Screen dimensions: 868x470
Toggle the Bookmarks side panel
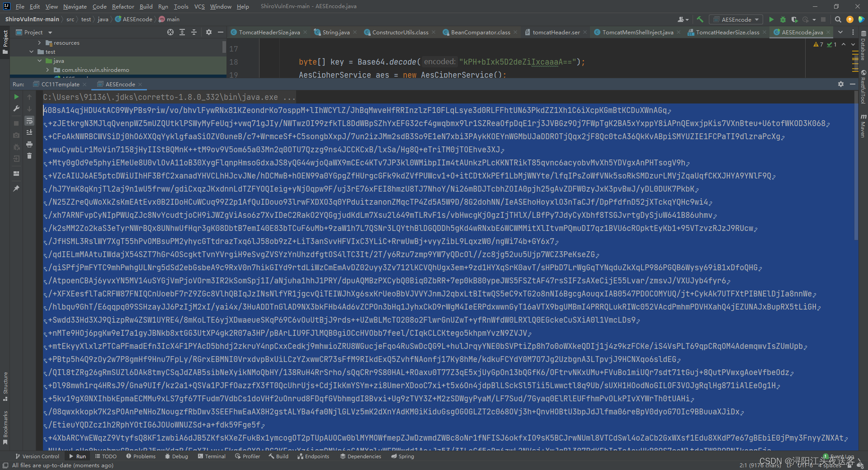(5, 428)
